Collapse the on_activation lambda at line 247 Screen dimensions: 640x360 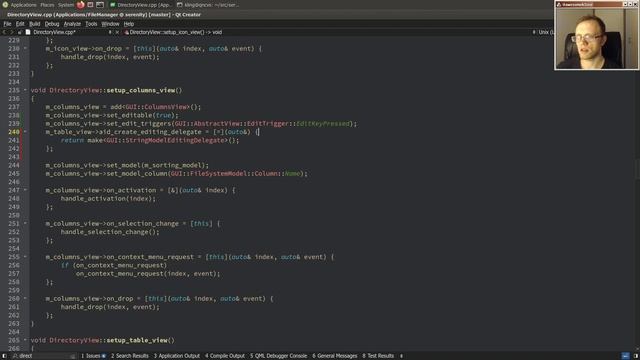(25, 190)
